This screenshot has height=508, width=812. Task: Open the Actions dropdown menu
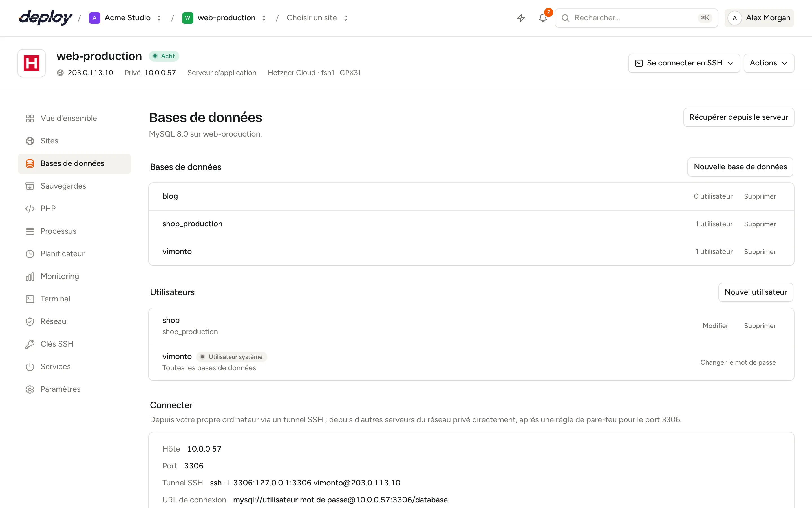pos(769,63)
